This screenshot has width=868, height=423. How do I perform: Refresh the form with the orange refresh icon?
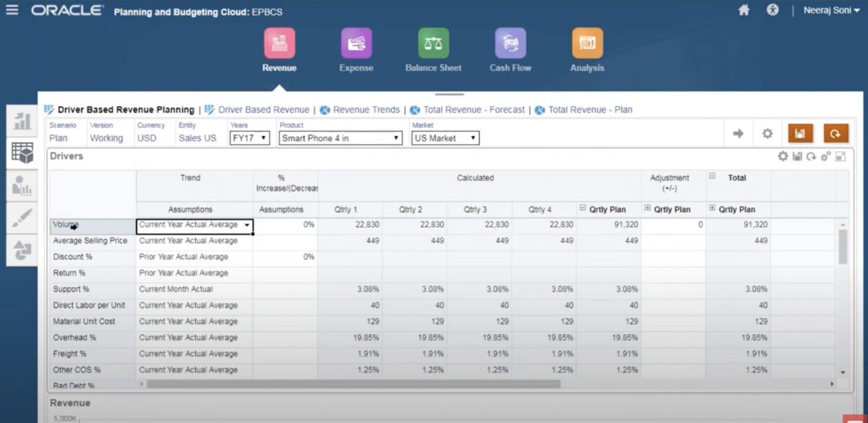(x=836, y=133)
